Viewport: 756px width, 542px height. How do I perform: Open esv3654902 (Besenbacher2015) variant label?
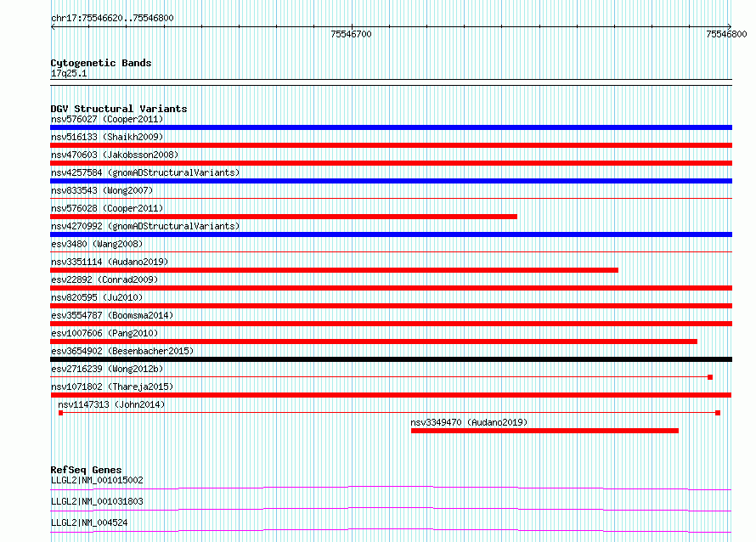pyautogui.click(x=122, y=351)
